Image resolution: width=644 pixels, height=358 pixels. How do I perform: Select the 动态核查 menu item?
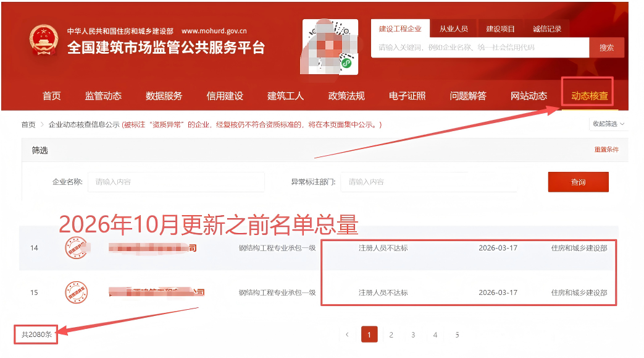tap(590, 96)
